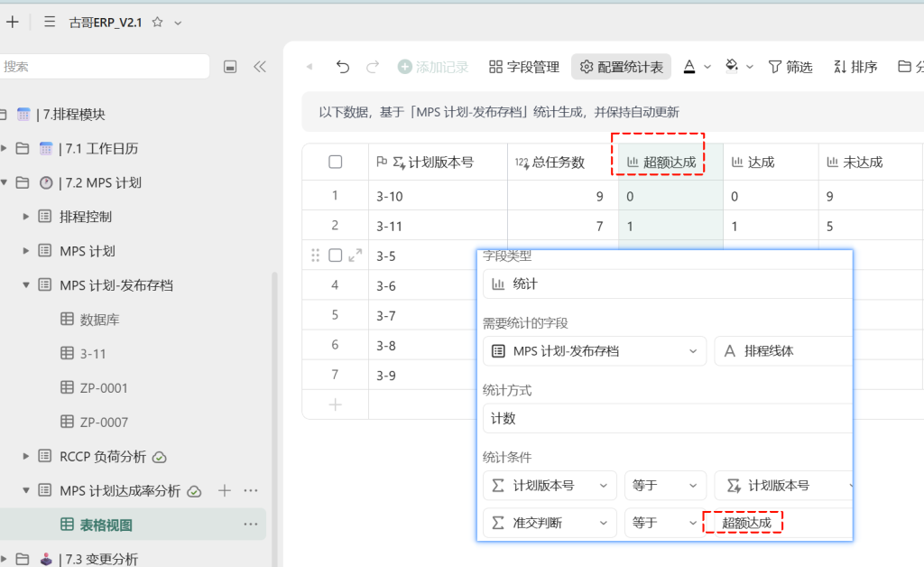
Task: Click the 添加记录 button
Action: point(433,67)
